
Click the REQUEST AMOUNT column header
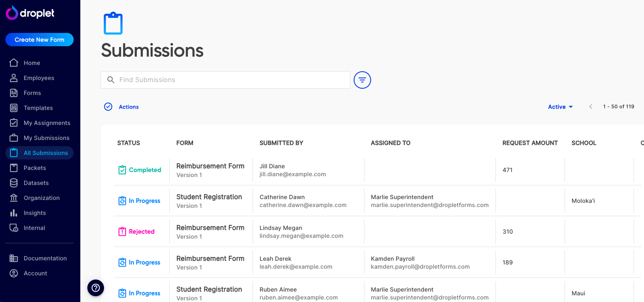(530, 143)
